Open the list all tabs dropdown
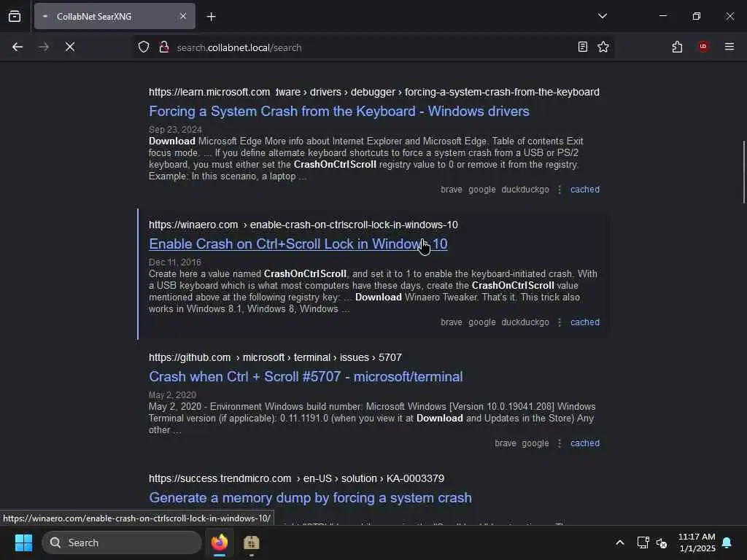This screenshot has width=747, height=560. 602,16
